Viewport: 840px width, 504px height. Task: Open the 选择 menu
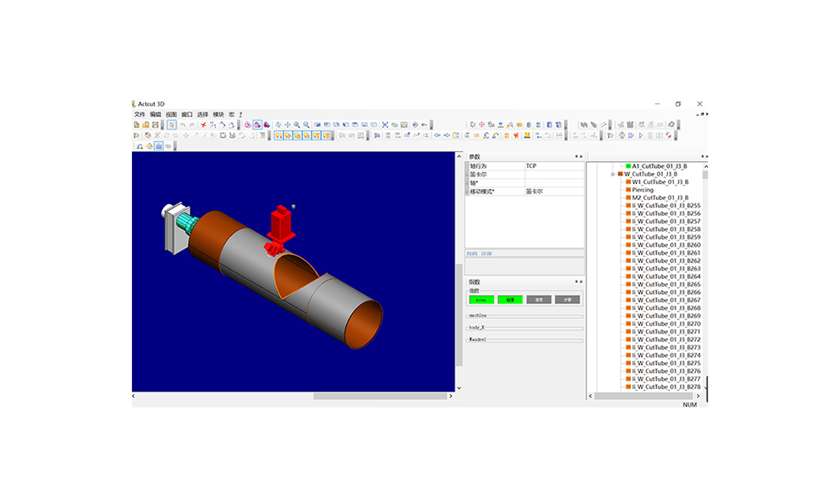202,114
